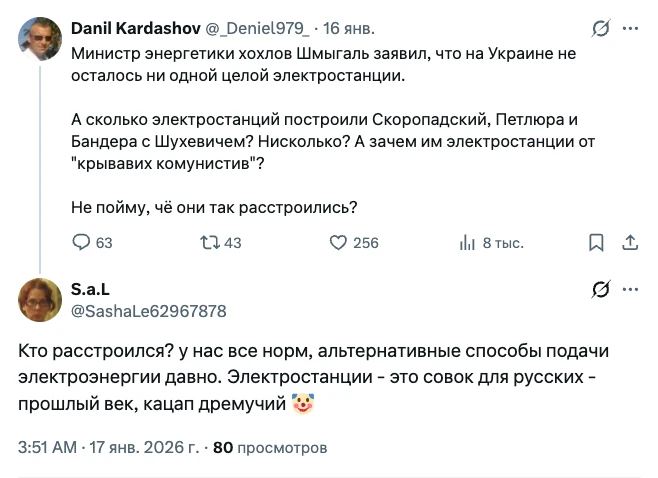658x478 pixels.
Task: Go to Danil Kardashov's profile by name
Action: point(136,29)
